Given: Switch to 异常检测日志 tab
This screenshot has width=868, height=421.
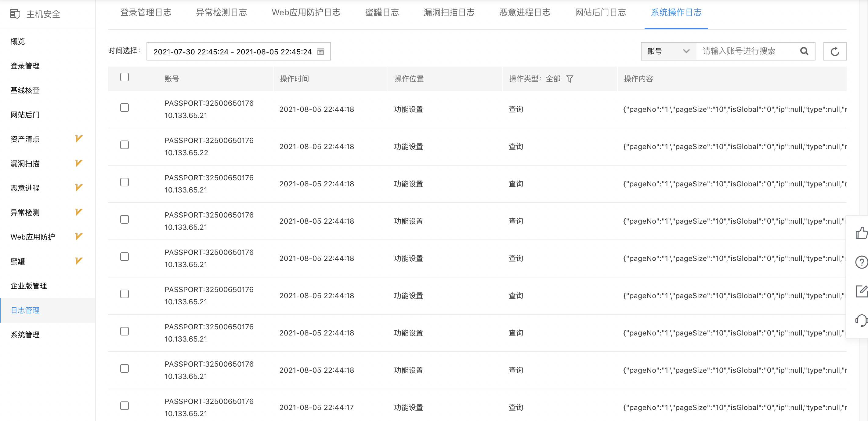Looking at the screenshot, I should [x=221, y=13].
